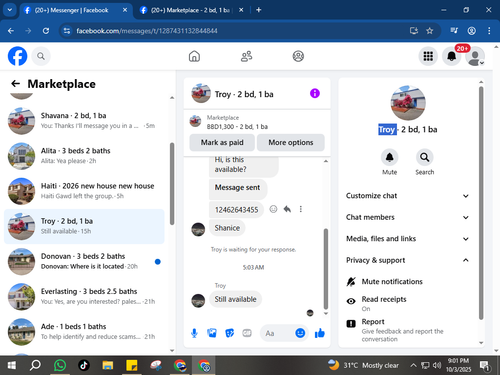Screen dimensions: 500x375
Task: Send a thumbs up like
Action: (x=320, y=333)
